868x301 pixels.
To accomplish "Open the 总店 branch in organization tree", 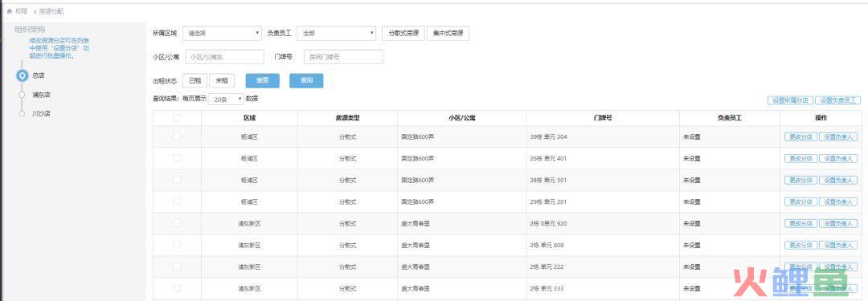I will (x=38, y=75).
